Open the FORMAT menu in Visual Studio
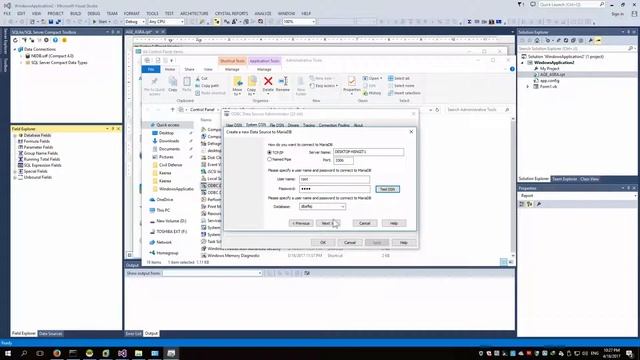 [x=131, y=13]
